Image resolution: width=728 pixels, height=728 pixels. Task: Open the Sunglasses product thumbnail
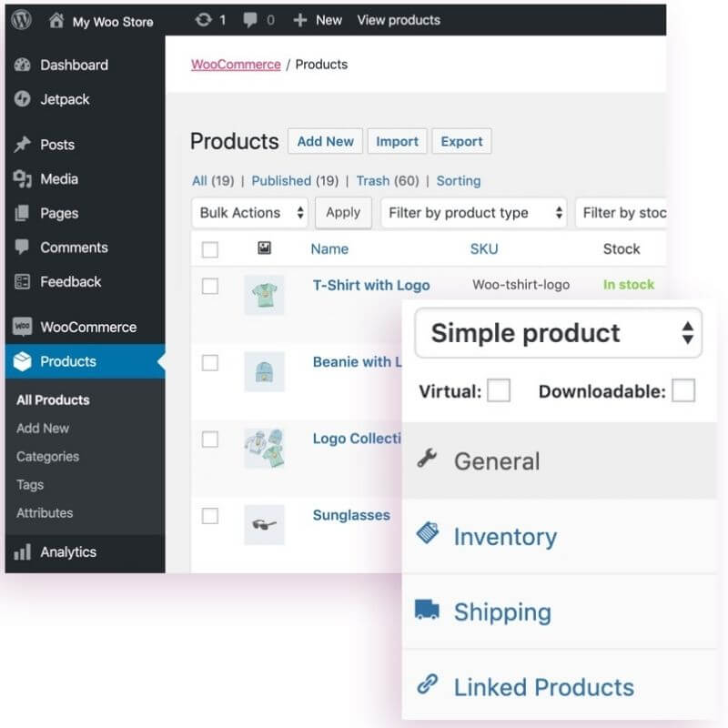pyautogui.click(x=264, y=525)
